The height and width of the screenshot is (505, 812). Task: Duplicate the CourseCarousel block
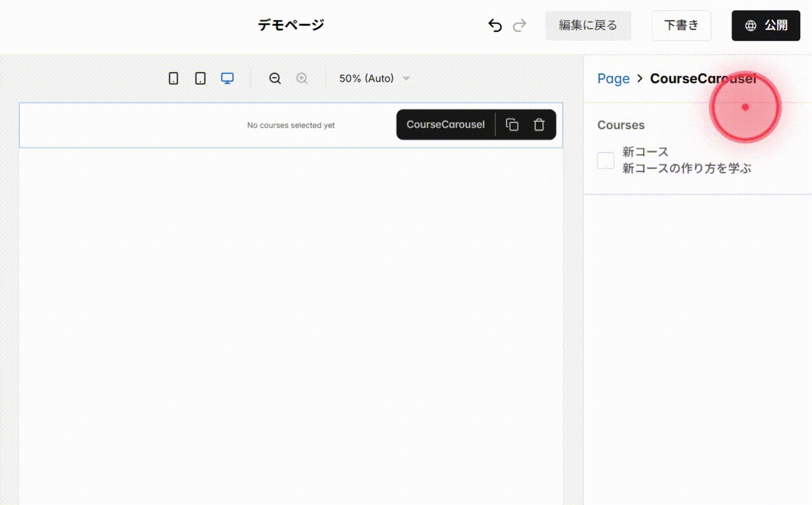pyautogui.click(x=512, y=124)
